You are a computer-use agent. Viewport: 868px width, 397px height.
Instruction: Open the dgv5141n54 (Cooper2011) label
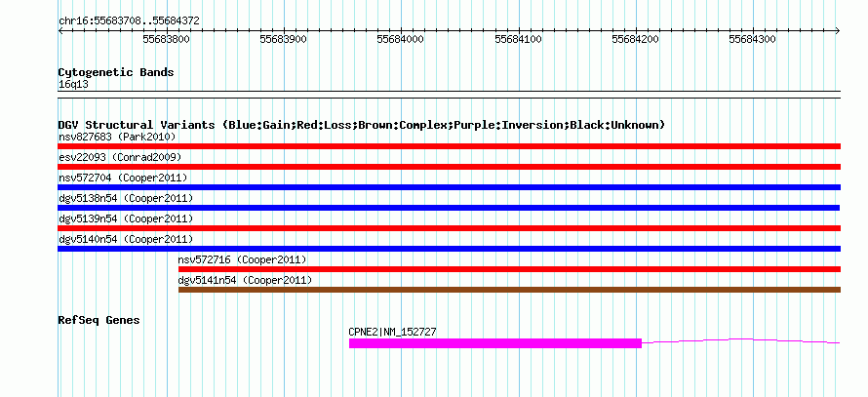tap(245, 280)
